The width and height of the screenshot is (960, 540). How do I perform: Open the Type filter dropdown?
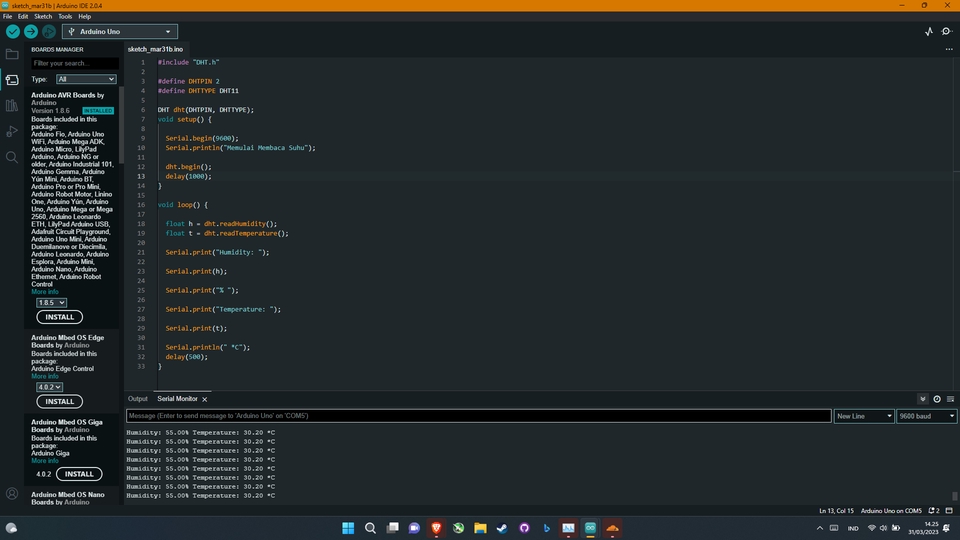(86, 79)
